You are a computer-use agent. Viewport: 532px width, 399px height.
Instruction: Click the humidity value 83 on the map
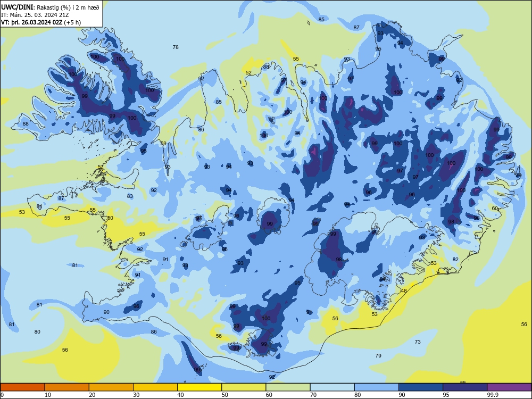(130, 196)
